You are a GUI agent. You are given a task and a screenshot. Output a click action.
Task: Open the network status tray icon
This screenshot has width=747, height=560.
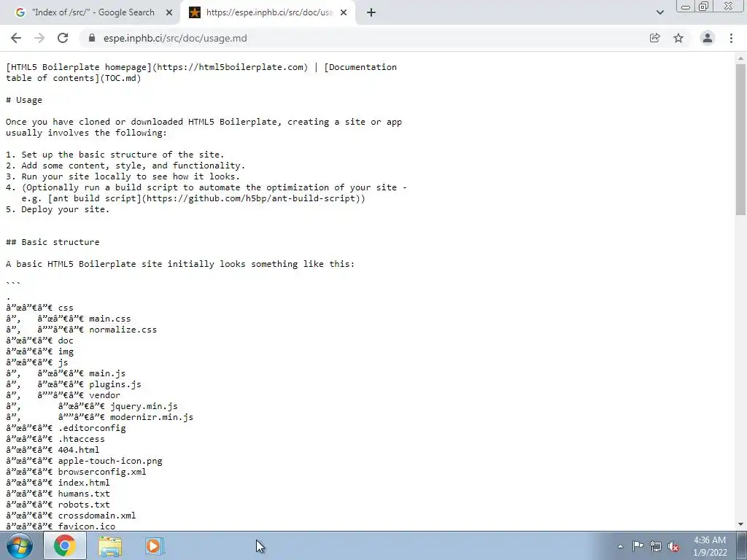656,546
